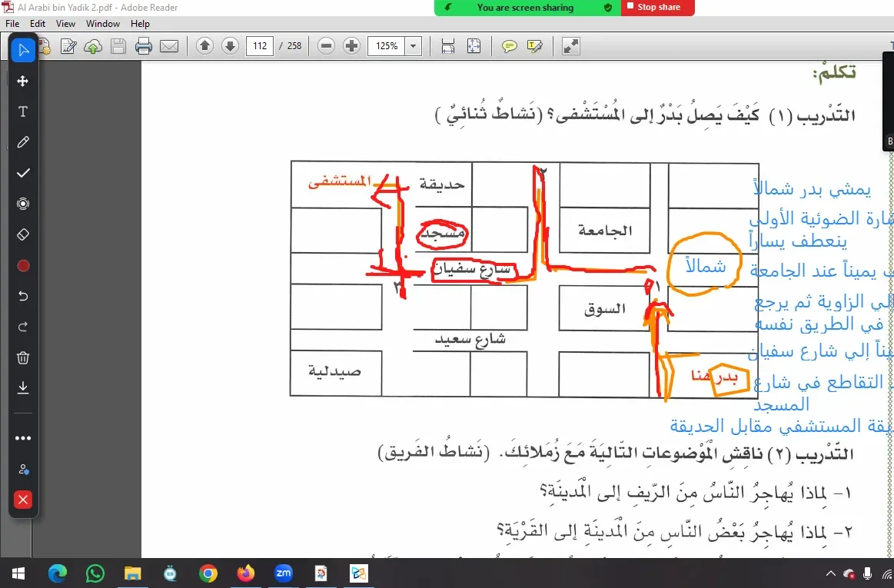Open the File menu
894x588 pixels.
coord(12,23)
